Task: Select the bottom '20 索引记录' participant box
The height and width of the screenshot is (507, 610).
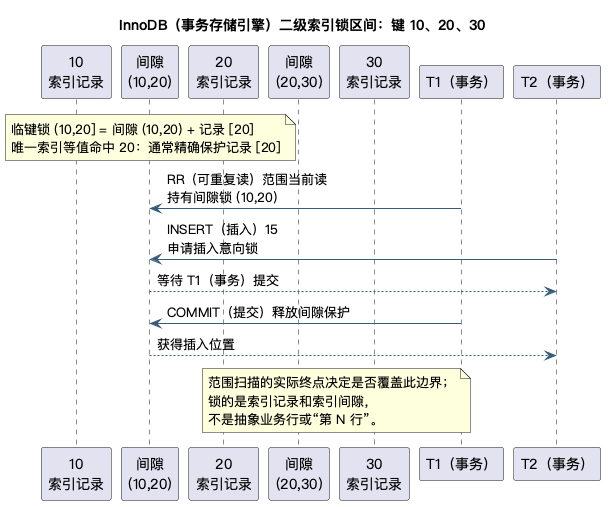Action: 223,474
